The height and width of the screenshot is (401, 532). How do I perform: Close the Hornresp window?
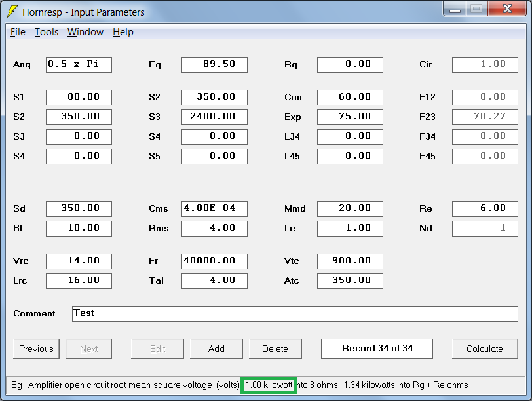(x=507, y=9)
